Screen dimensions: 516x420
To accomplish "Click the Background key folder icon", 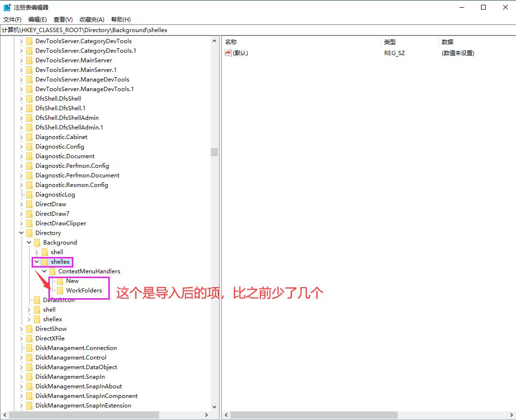I will coord(37,243).
